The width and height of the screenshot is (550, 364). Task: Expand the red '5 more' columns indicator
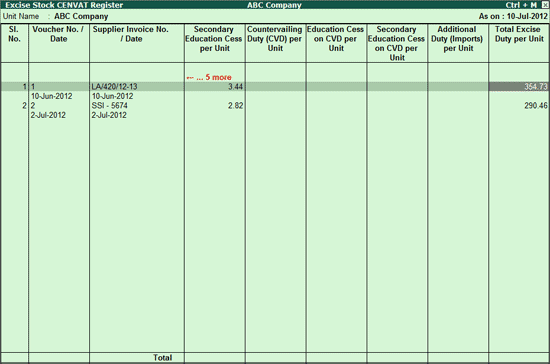pyautogui.click(x=209, y=77)
